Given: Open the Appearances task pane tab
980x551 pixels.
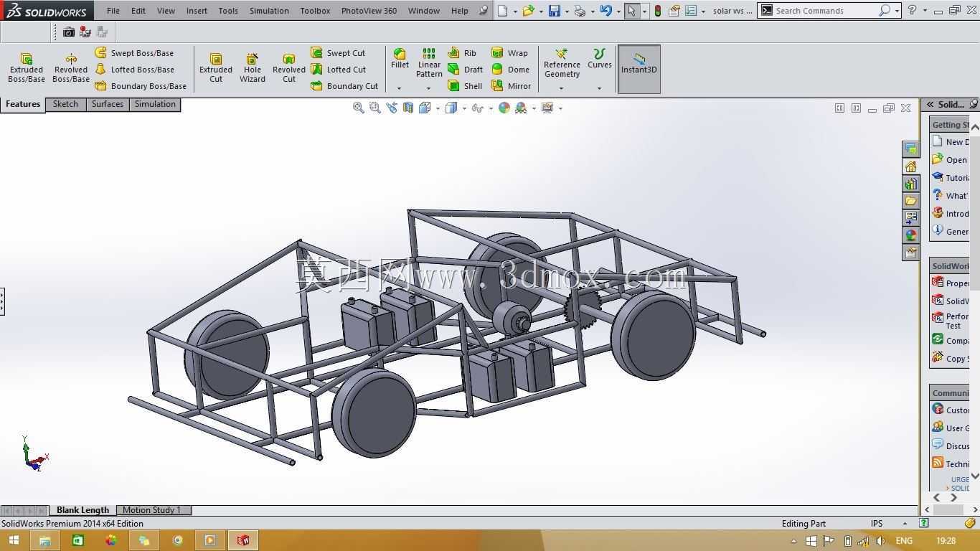Looking at the screenshot, I should click(910, 235).
